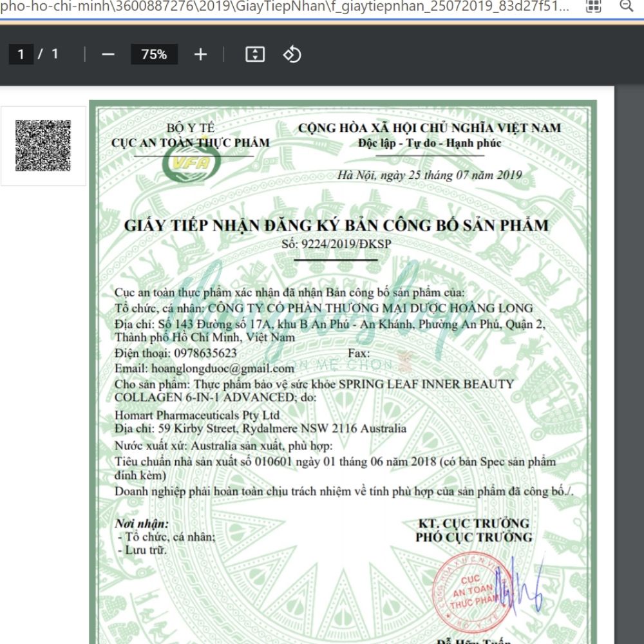This screenshot has height=644, width=644.
Task: Click the 75% zoom level field
Action: (154, 55)
